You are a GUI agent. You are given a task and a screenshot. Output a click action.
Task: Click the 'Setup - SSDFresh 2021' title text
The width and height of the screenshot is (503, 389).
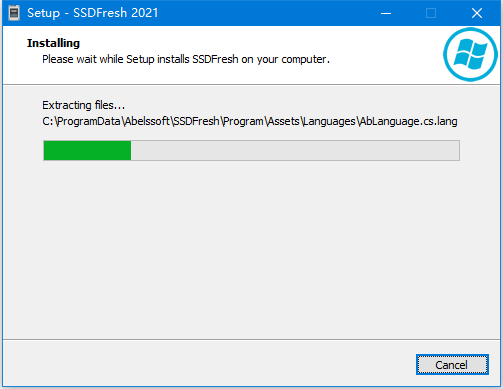tap(92, 13)
